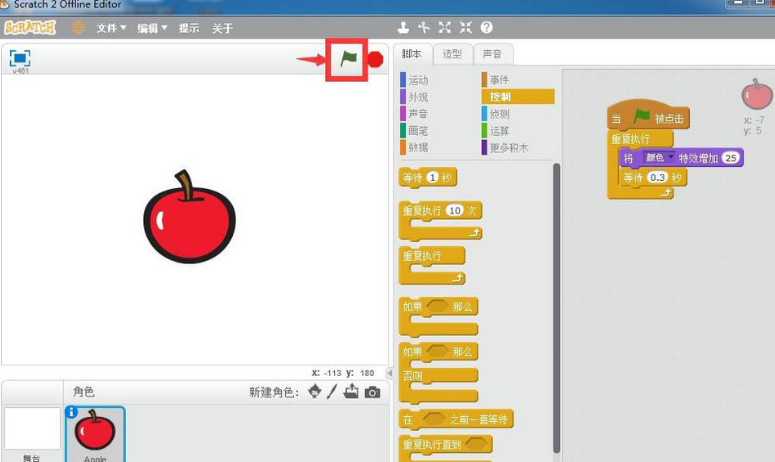Viewport: 775px width, 462px height.
Task: Select the Shrink sprite tool
Action: (466, 28)
